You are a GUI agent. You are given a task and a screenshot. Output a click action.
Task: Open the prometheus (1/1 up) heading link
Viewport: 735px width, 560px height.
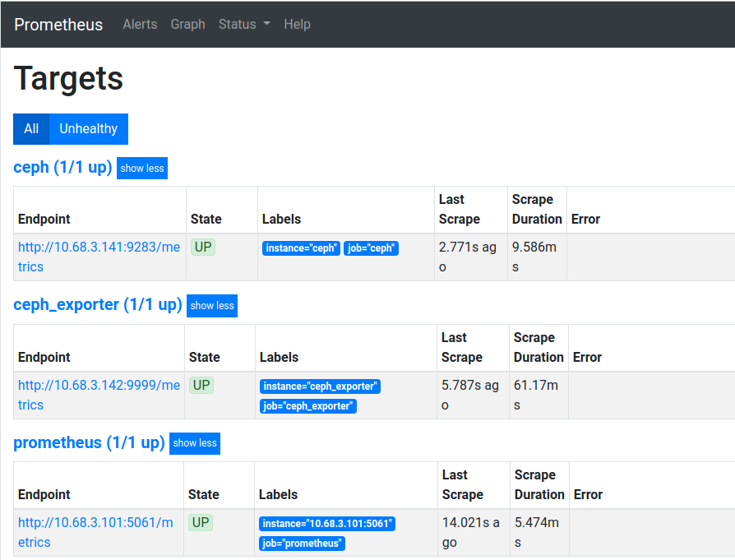(89, 442)
